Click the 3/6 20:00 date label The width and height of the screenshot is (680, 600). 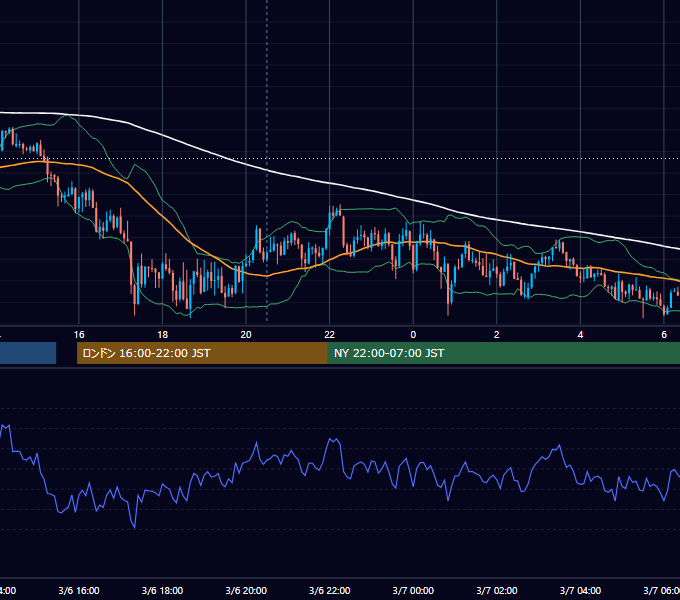point(246,590)
